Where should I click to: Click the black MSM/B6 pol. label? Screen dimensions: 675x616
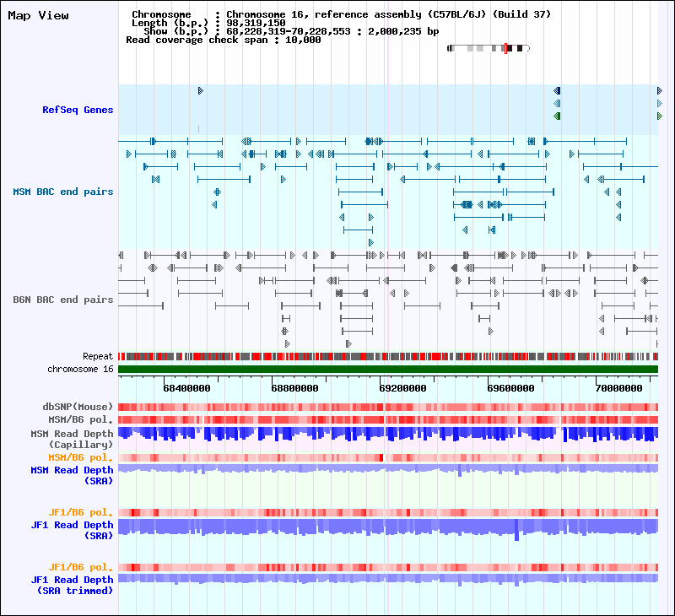coord(80,419)
